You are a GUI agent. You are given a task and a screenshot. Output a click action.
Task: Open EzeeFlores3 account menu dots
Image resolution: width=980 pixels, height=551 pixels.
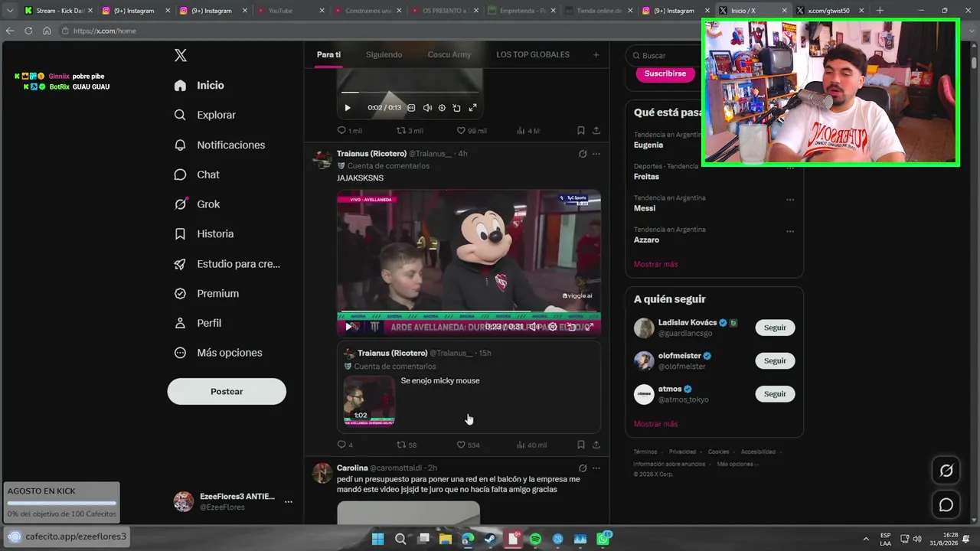pos(289,502)
